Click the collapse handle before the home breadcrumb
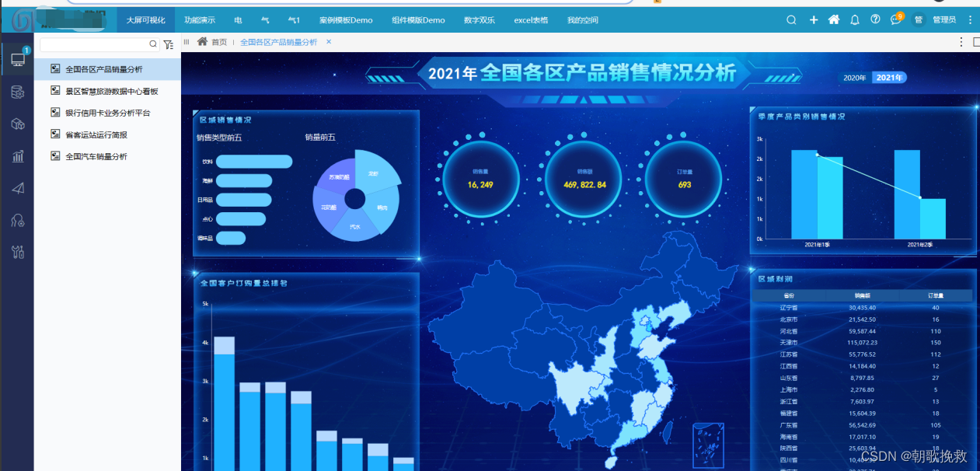This screenshot has height=471, width=980. pos(187,42)
